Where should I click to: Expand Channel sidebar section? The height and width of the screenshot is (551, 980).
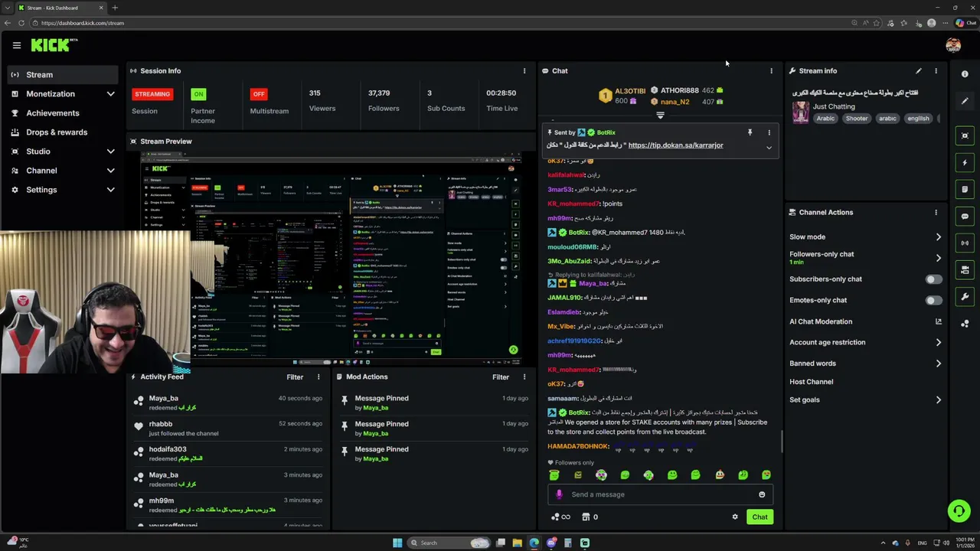[x=110, y=171]
